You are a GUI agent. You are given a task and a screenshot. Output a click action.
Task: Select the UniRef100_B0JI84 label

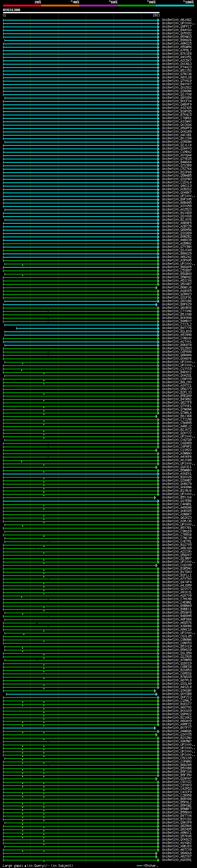pyautogui.click(x=176, y=138)
